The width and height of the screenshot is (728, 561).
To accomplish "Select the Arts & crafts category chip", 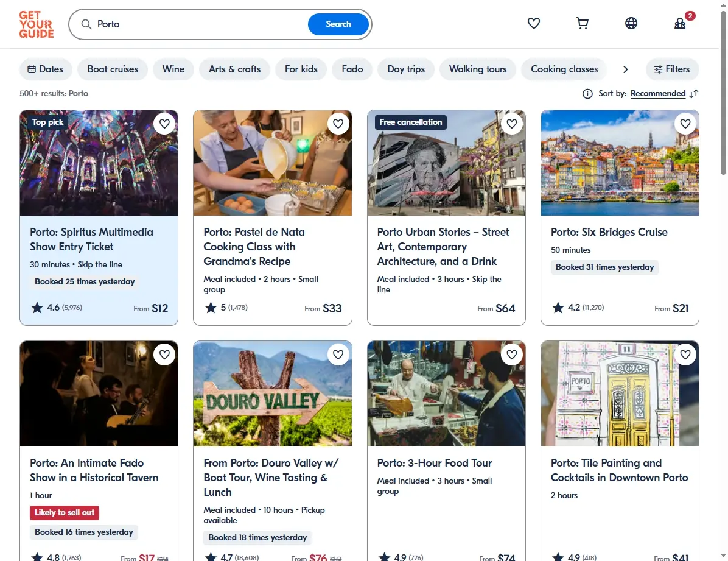I will [234, 69].
